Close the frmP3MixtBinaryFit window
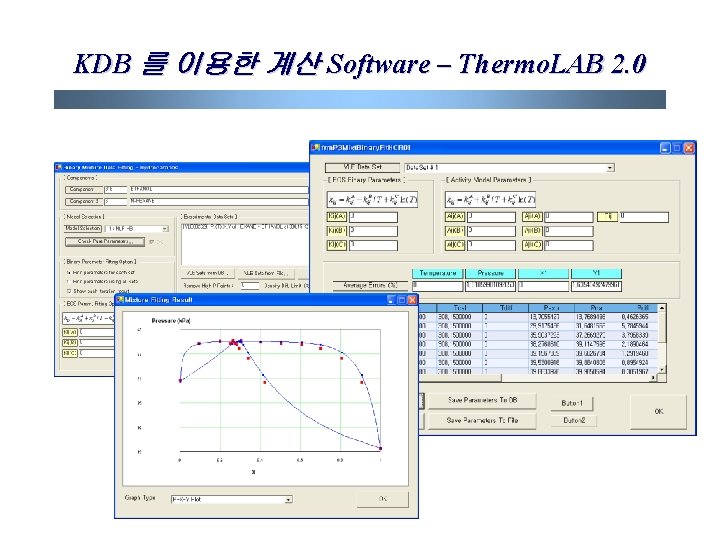Viewport: 720px width, 540px height. tap(689, 148)
